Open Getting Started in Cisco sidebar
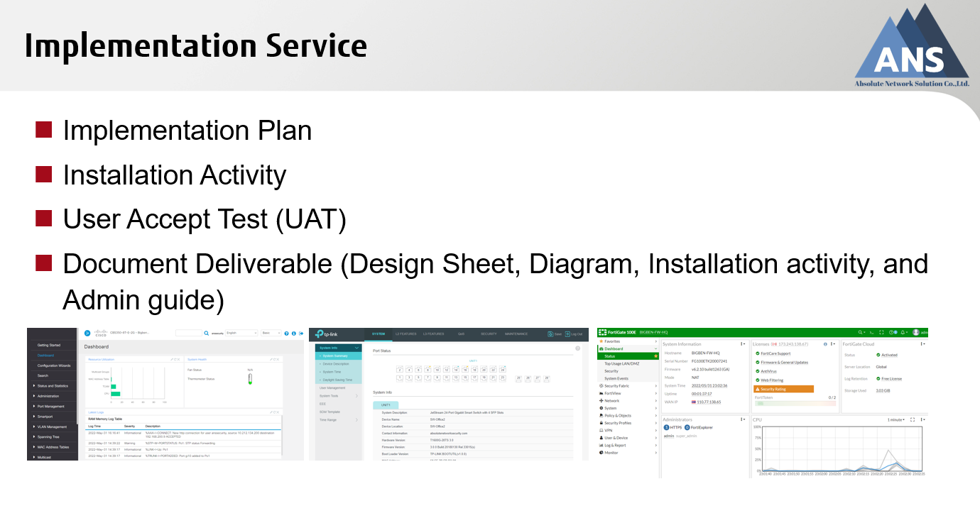Screen dimensions: 980x523 [49, 345]
